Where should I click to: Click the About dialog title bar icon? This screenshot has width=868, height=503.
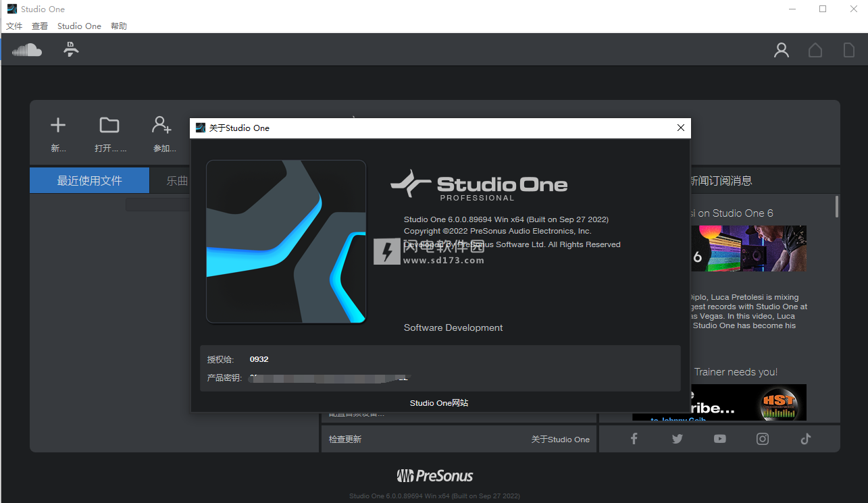[201, 128]
